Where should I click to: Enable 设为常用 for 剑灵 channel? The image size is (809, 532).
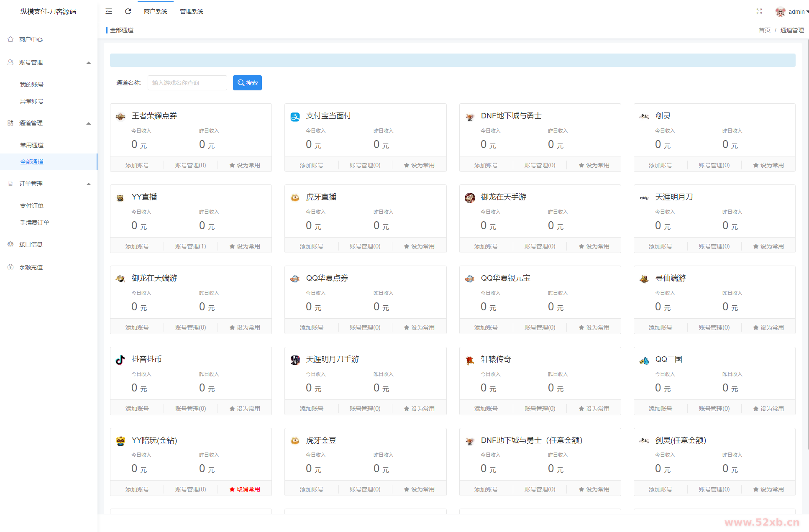[769, 165]
